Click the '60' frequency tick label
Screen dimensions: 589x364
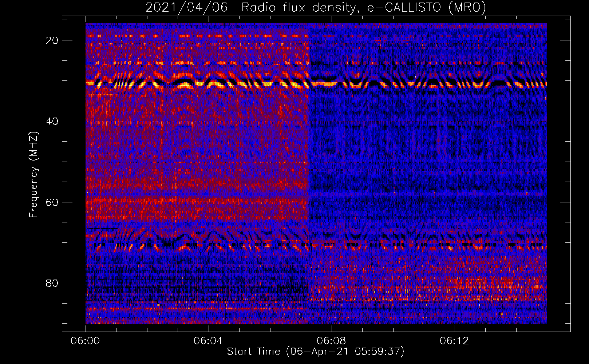[52, 202]
